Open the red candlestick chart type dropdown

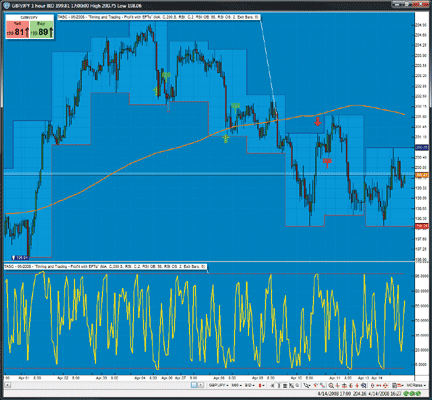(261, 385)
